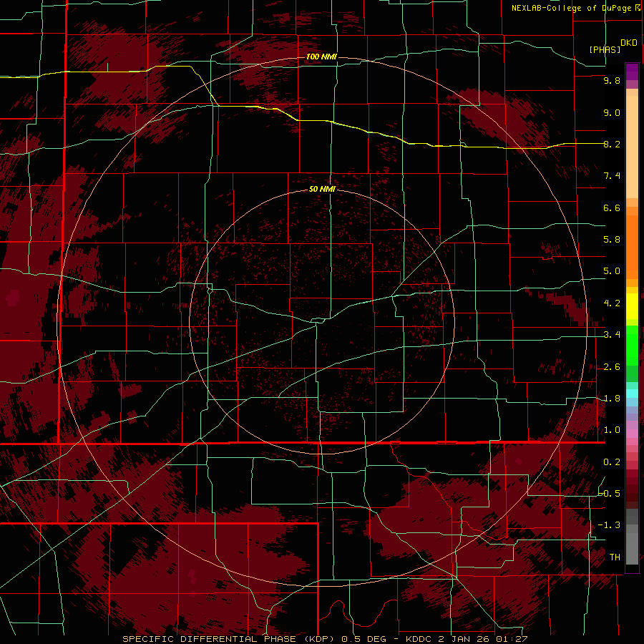The image size is (644, 644).
Task: Pick the bright green segment of the color bar
Action: (632, 345)
